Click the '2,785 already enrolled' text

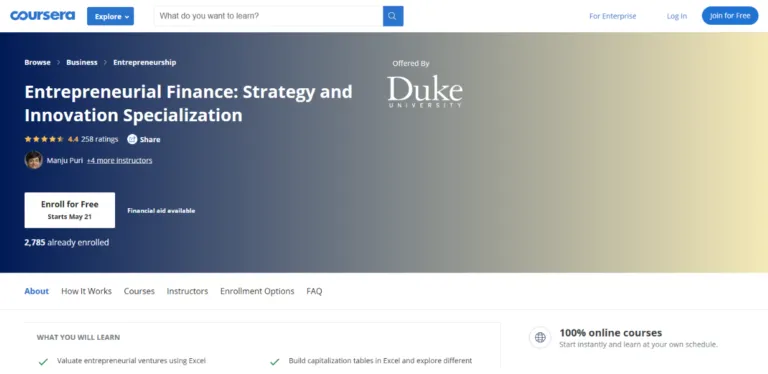click(x=67, y=242)
